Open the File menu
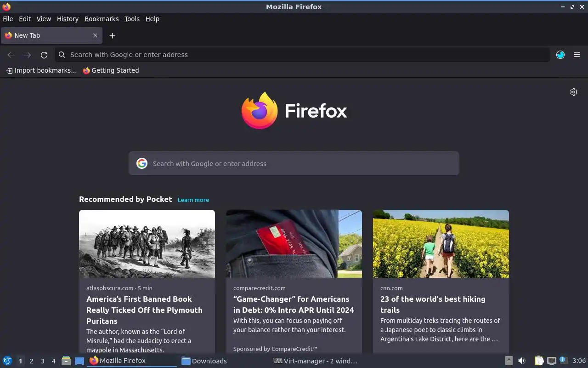588x368 pixels. click(x=8, y=19)
